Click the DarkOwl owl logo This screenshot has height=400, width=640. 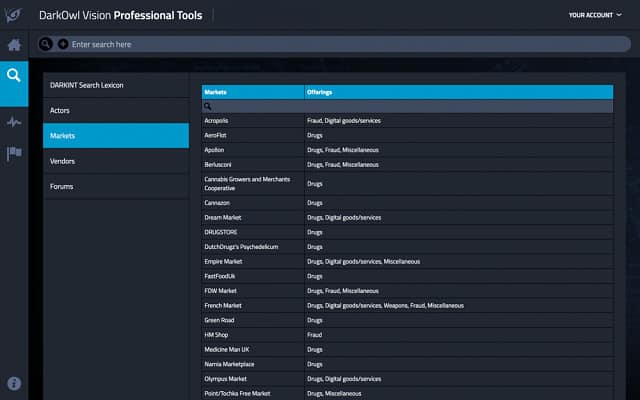tap(13, 15)
